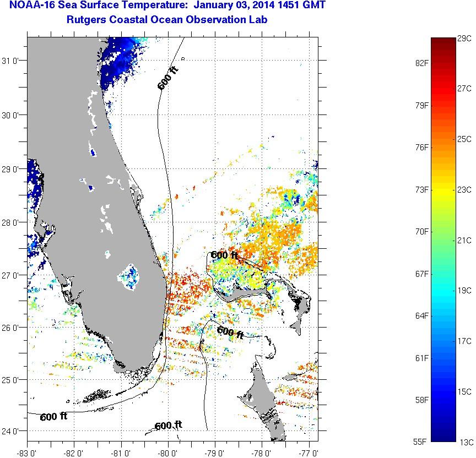Click the 600 ft label in the bottom-left corner
The height and width of the screenshot is (458, 476).
[x=53, y=417]
